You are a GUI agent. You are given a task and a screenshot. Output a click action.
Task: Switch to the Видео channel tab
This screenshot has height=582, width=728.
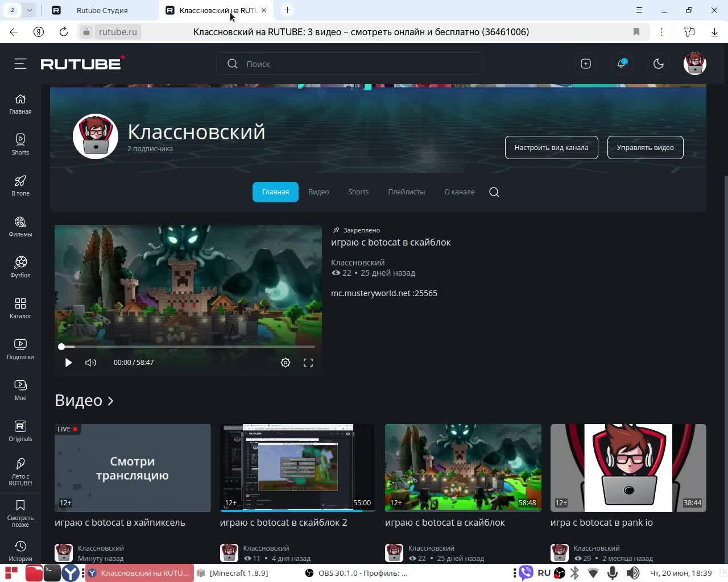pyautogui.click(x=318, y=192)
